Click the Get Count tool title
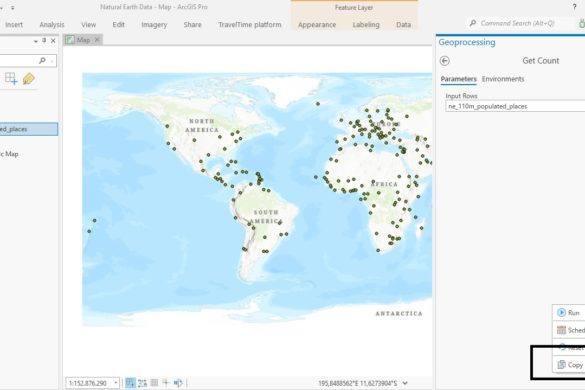585x390 pixels. 540,61
